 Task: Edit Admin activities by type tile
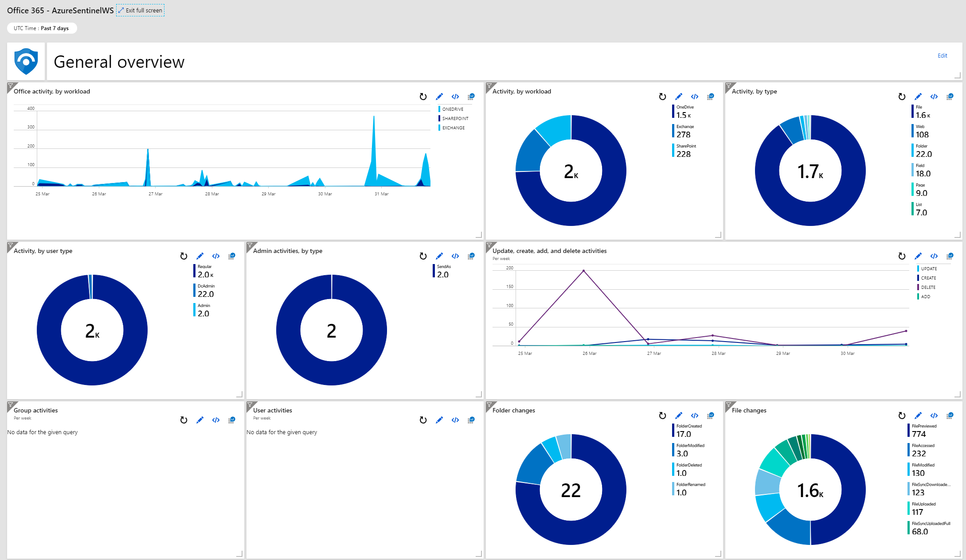click(x=439, y=256)
